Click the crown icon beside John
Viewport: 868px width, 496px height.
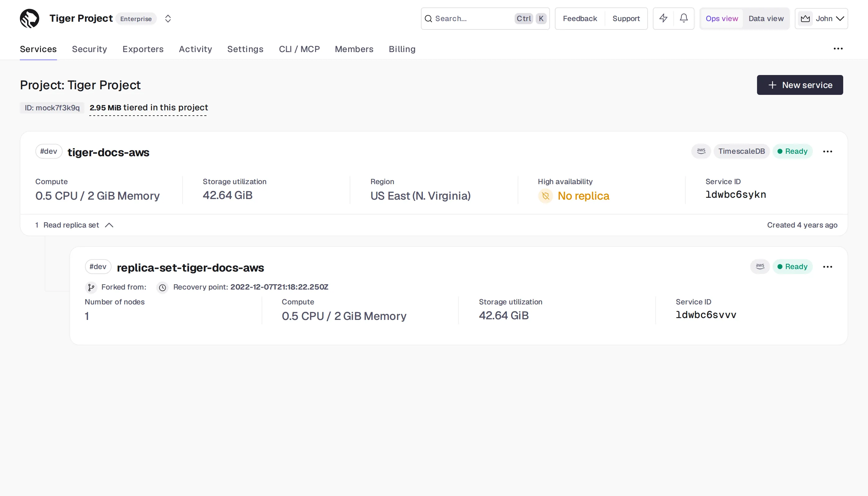805,18
